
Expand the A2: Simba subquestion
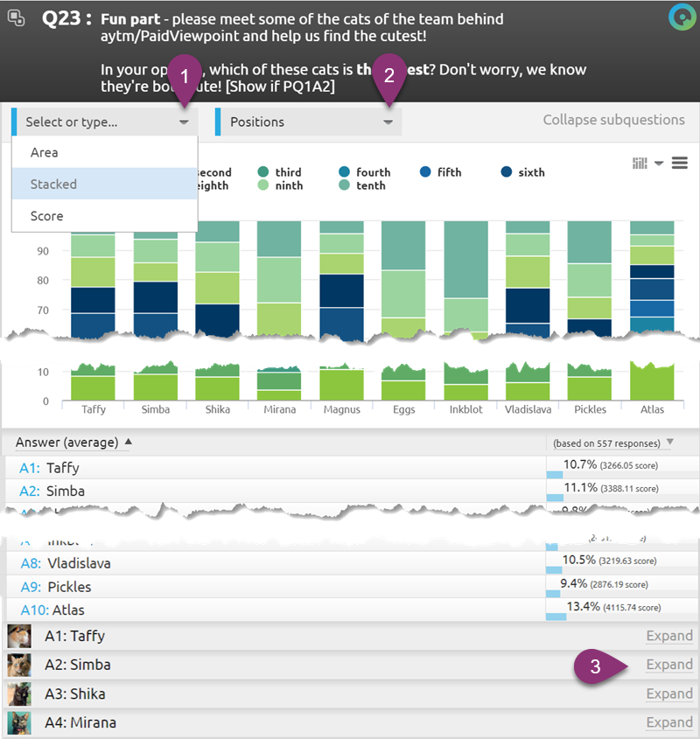(x=669, y=665)
